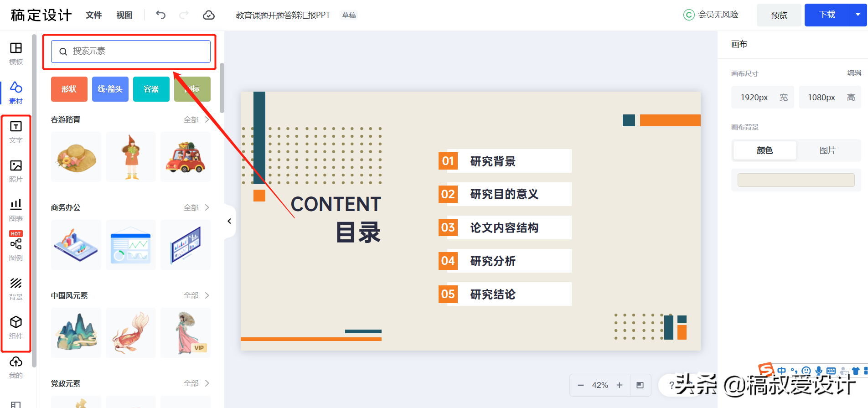Viewport: 868px width, 408px height.
Task: Click 全部 link for 党政元素
Action: click(191, 383)
